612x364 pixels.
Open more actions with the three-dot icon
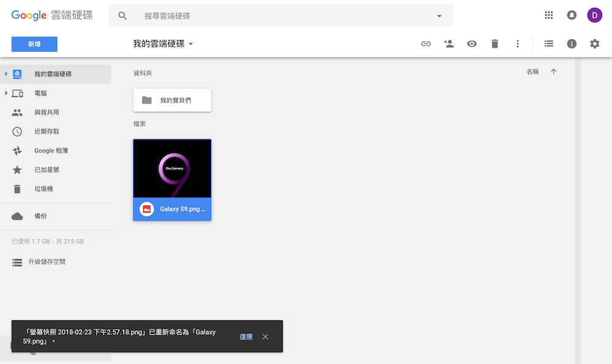coord(517,43)
